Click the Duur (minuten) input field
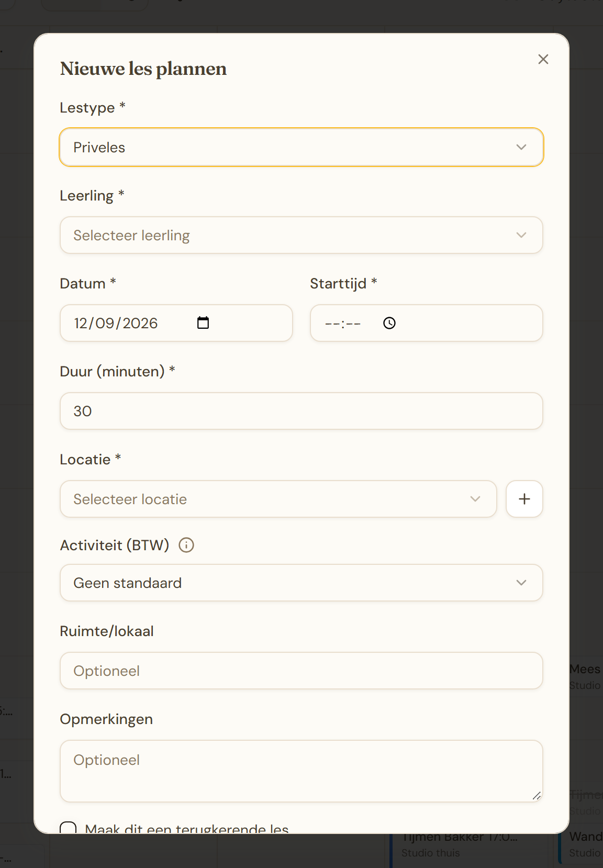The image size is (603, 868). point(301,411)
